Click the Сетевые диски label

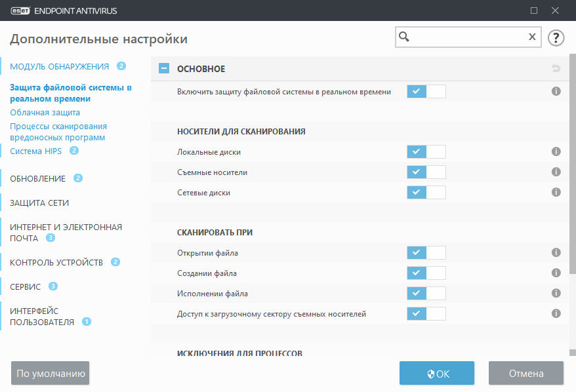pyautogui.click(x=203, y=193)
